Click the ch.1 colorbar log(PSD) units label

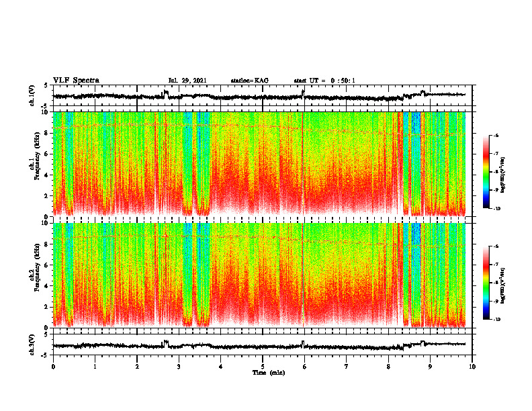502,175
